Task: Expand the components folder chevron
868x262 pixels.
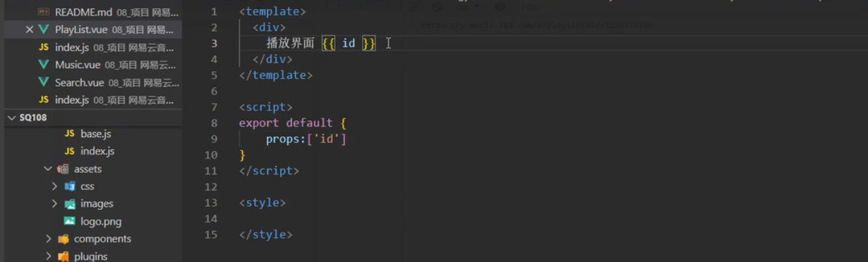Action: [48, 238]
